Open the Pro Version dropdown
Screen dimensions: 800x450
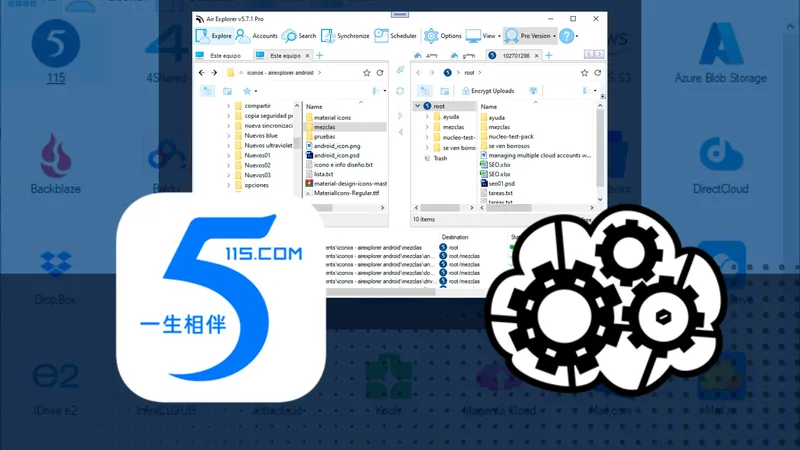(530, 36)
